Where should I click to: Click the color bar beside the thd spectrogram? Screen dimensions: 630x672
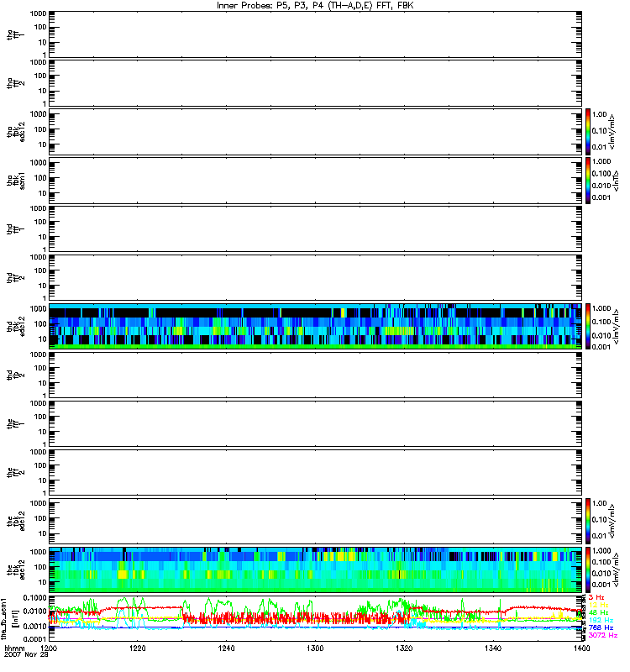(589, 325)
